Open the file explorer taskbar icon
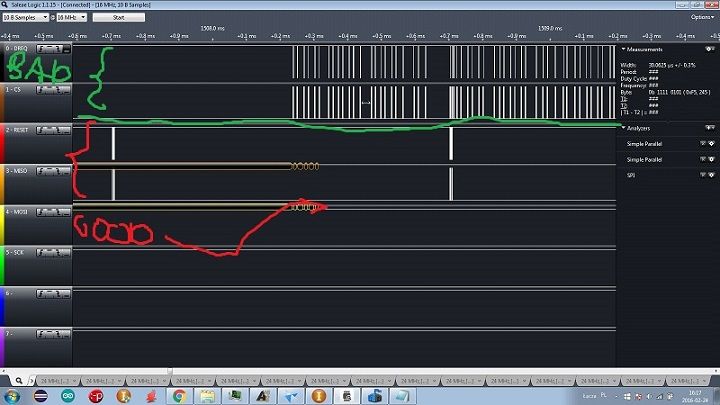Screen dimensions: 720x405 point(207,396)
